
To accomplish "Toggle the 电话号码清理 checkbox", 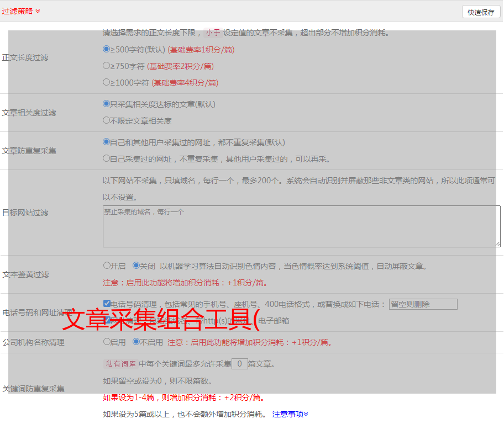I will click(107, 304).
